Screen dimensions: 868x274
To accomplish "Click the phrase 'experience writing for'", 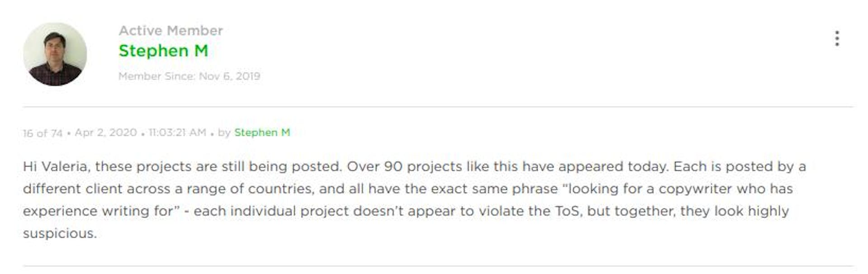I will (x=98, y=211).
